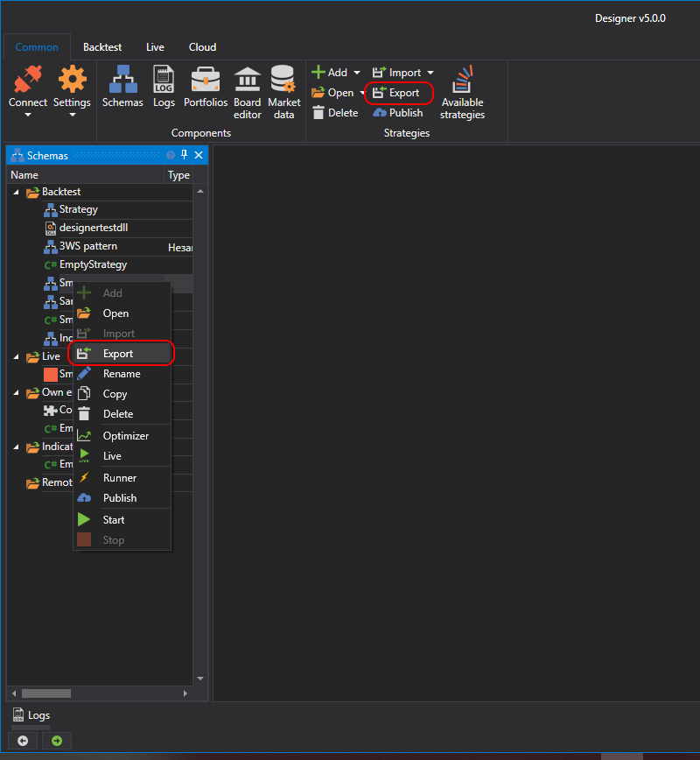Screen dimensions: 700x760
Task: Collapse the Indicators folder in tree
Action: [16, 447]
